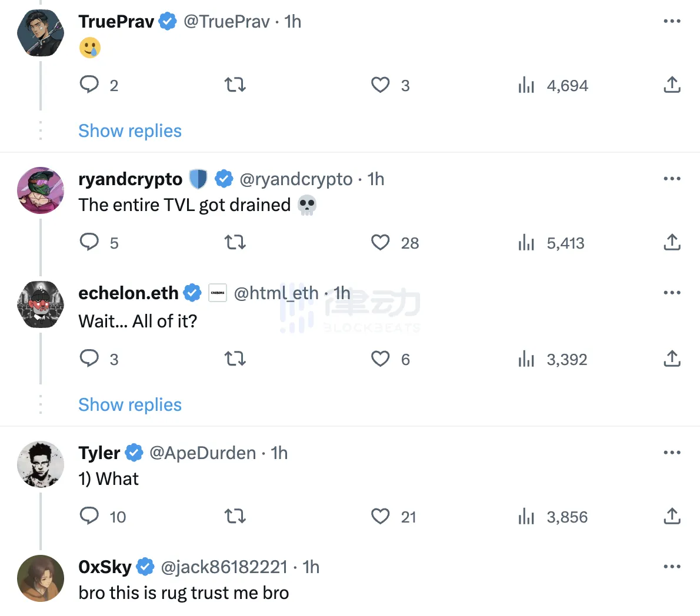Open more options for TruePrav's tweet
700x616 pixels.
pos(672,21)
